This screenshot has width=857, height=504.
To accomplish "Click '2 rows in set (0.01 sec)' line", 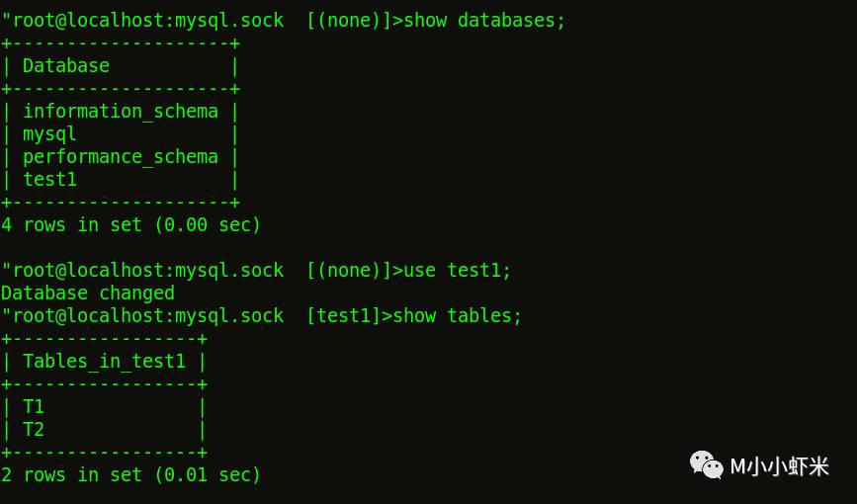I will coord(130,474).
